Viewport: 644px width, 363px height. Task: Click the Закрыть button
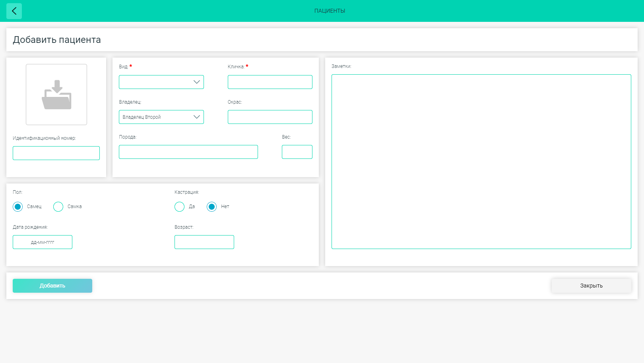click(x=592, y=286)
